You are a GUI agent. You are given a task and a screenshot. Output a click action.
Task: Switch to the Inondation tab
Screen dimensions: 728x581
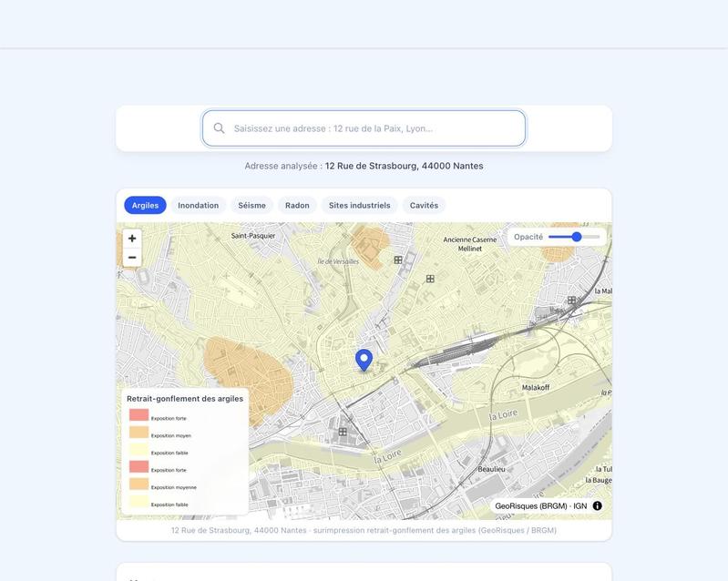pyautogui.click(x=199, y=205)
